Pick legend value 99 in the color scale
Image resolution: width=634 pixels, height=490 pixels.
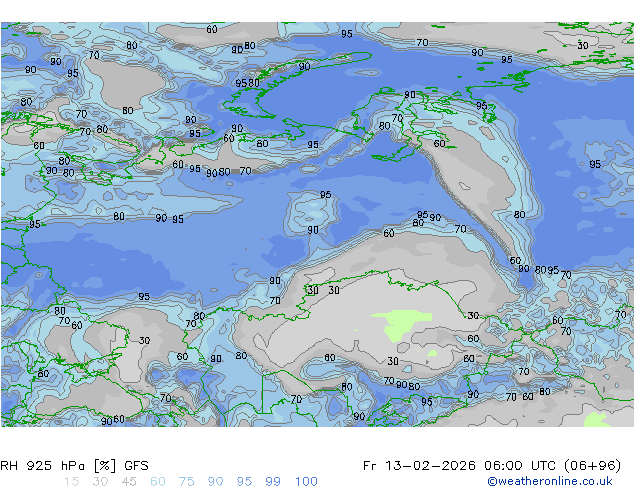(x=273, y=482)
